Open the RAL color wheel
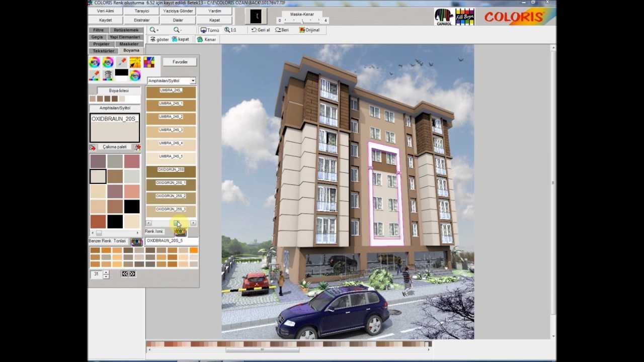The width and height of the screenshot is (644, 362). pyautogui.click(x=108, y=62)
